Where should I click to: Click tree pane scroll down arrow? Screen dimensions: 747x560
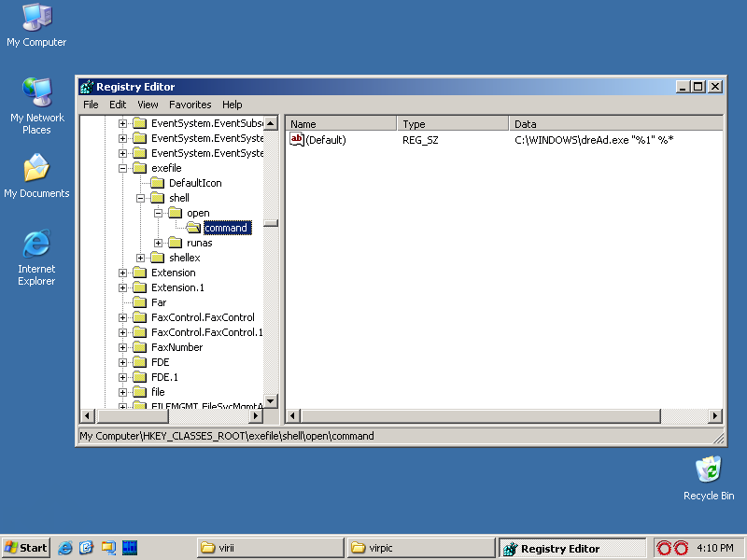click(x=271, y=401)
